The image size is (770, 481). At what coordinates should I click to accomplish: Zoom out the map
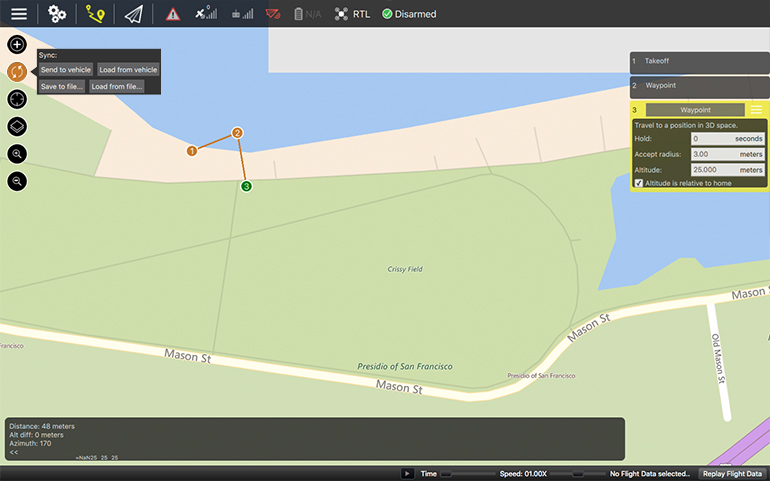pyautogui.click(x=17, y=181)
